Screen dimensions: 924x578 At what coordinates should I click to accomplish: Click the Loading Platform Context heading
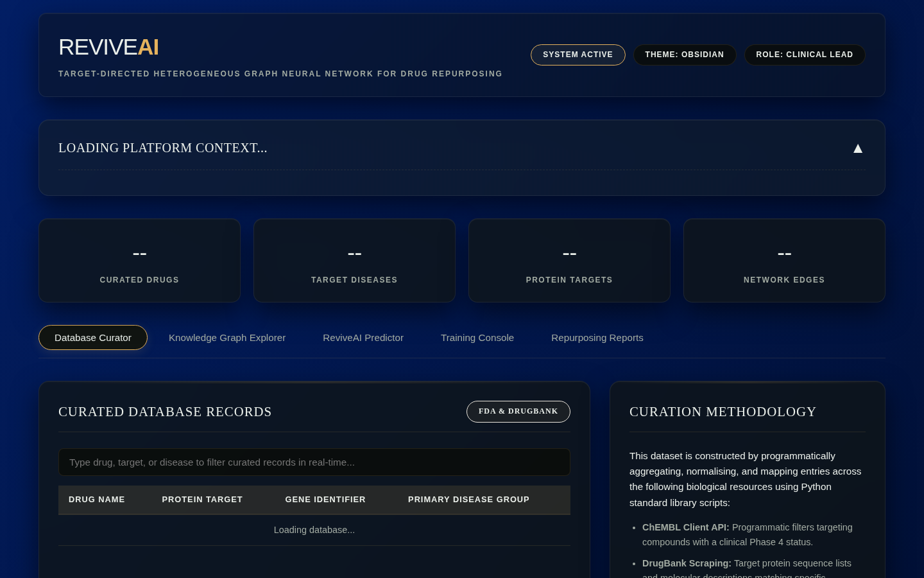163,148
